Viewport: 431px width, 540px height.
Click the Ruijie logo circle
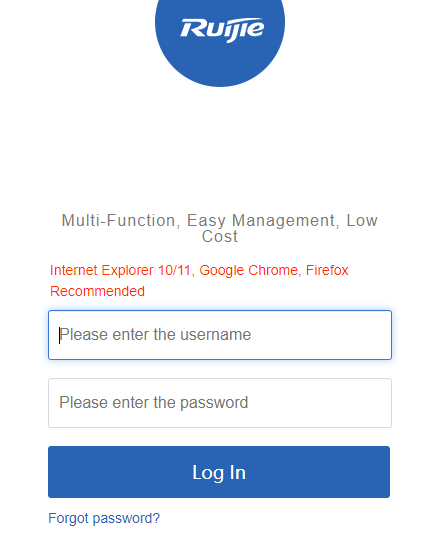tap(220, 31)
